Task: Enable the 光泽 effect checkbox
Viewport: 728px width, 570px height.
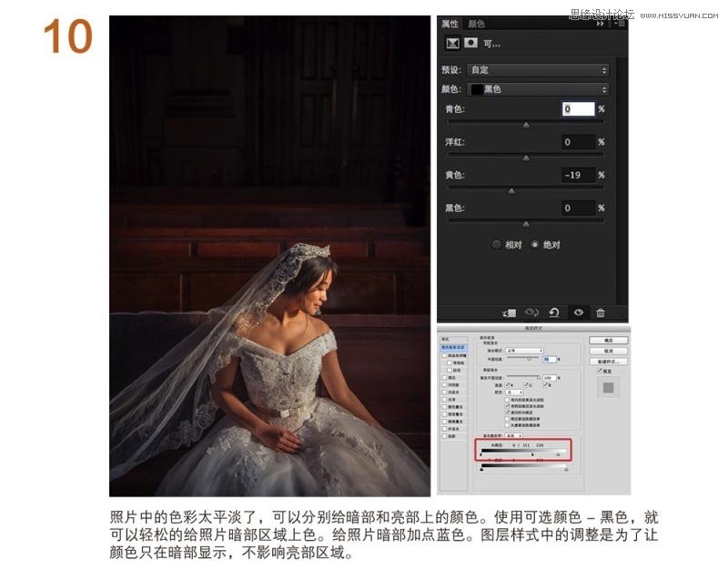Action: click(x=444, y=400)
